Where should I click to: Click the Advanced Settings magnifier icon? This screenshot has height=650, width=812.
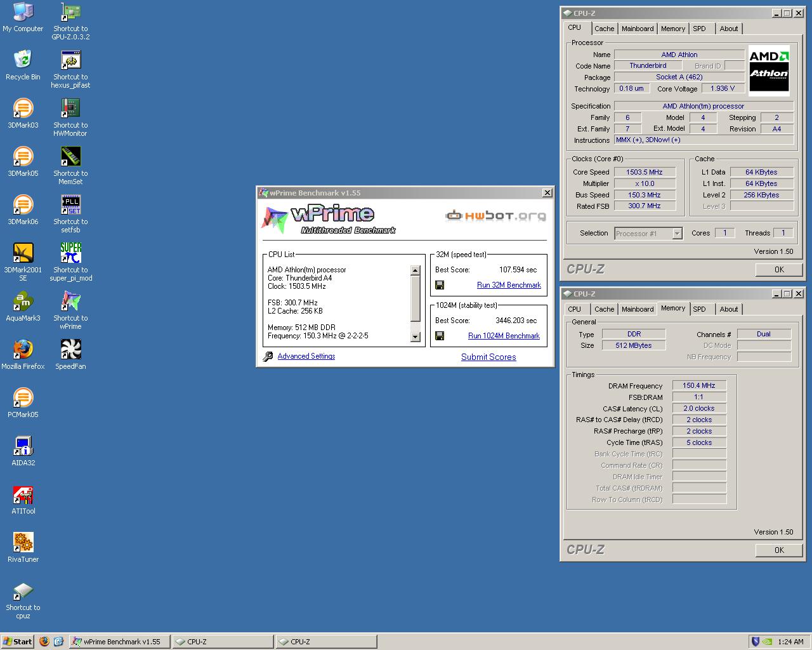click(268, 357)
